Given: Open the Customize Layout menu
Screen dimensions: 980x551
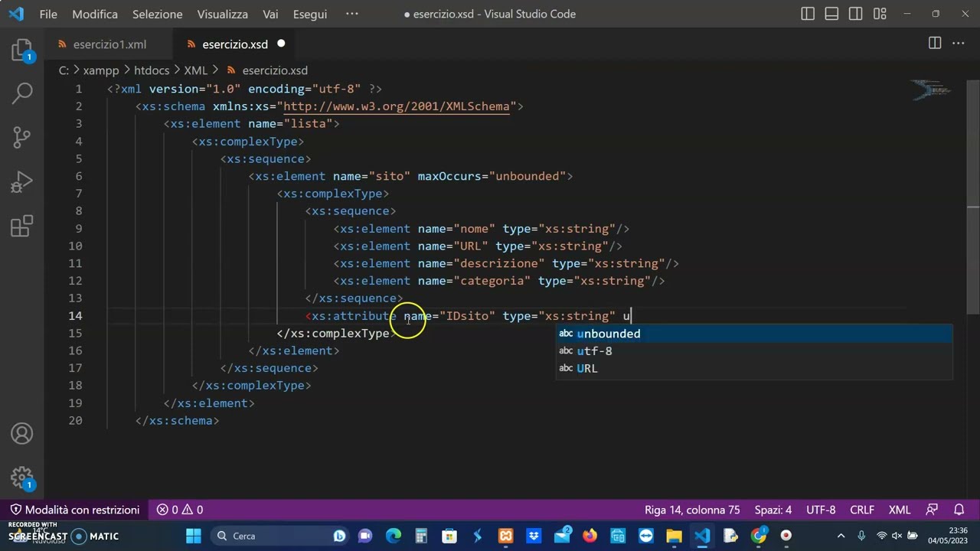Looking at the screenshot, I should pyautogui.click(x=880, y=14).
